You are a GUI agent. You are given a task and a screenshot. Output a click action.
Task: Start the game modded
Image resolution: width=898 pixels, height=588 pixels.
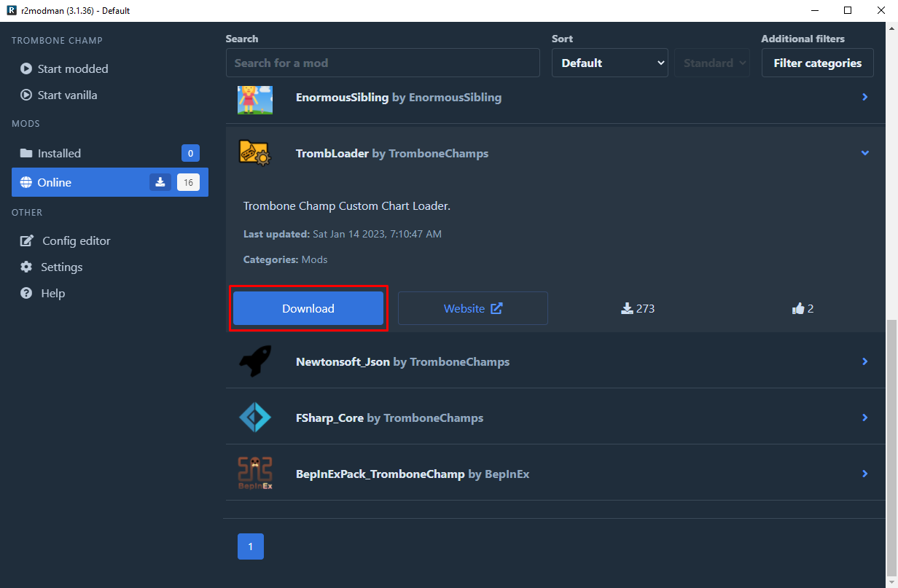(x=109, y=68)
